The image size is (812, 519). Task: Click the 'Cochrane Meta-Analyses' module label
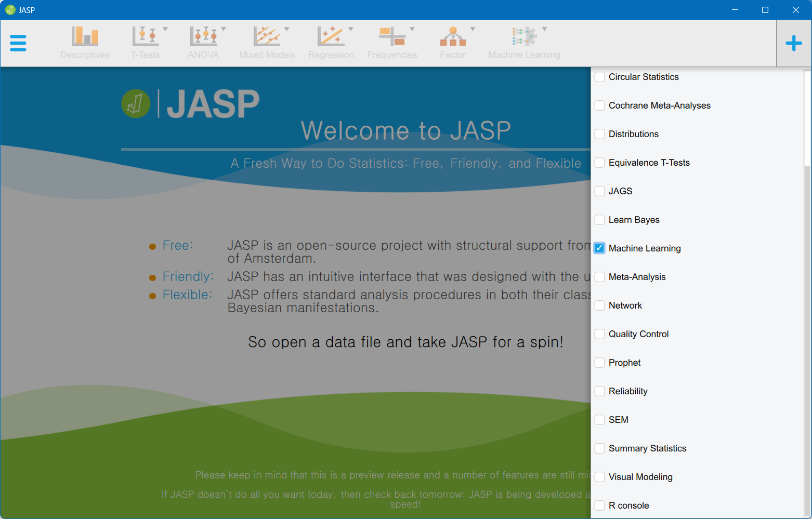coord(659,105)
